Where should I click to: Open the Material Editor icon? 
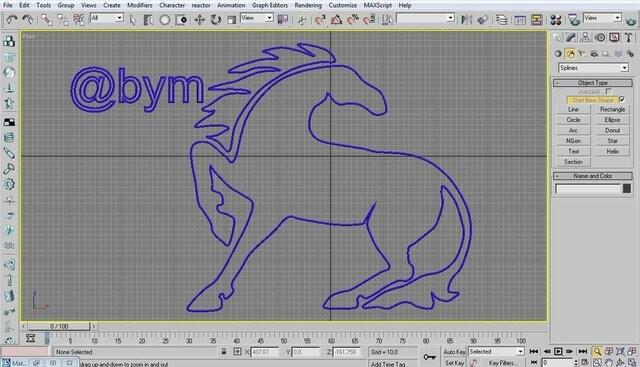point(556,20)
